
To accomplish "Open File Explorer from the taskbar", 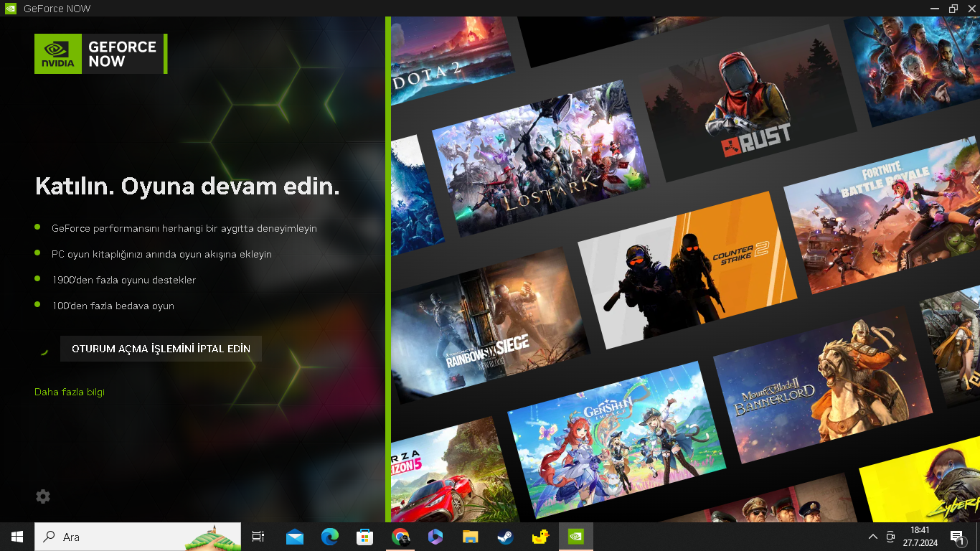I will pyautogui.click(x=471, y=537).
